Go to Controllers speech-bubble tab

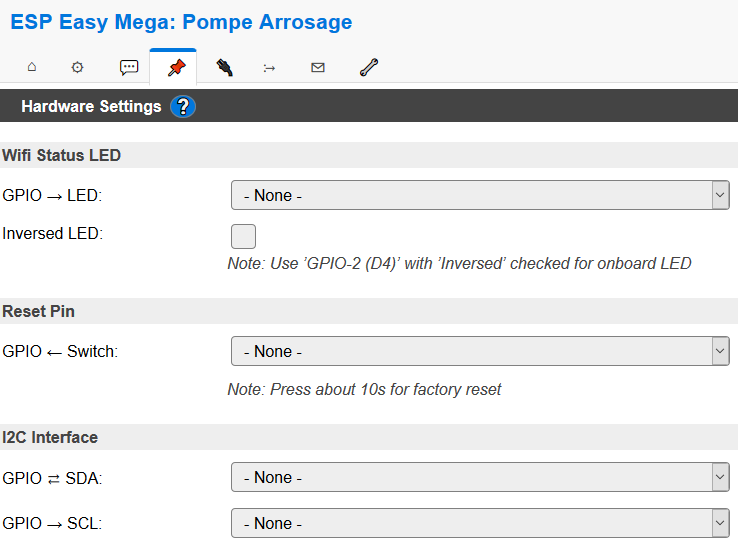129,67
